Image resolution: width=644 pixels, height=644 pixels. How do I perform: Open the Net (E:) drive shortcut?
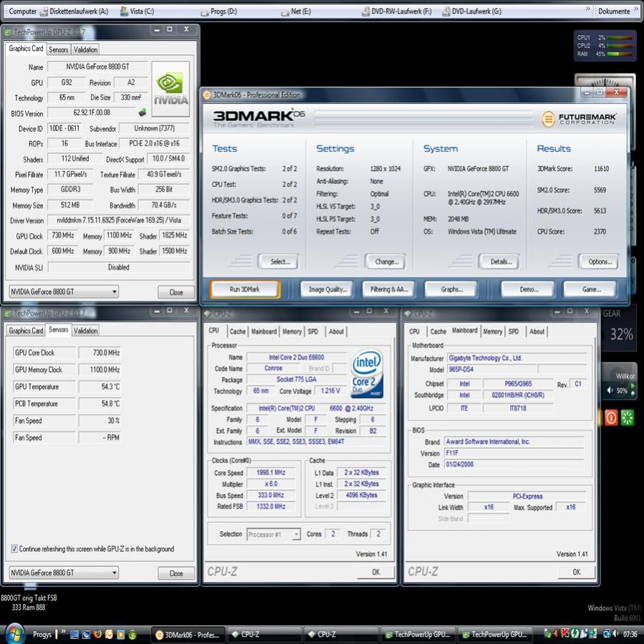pyautogui.click(x=296, y=11)
